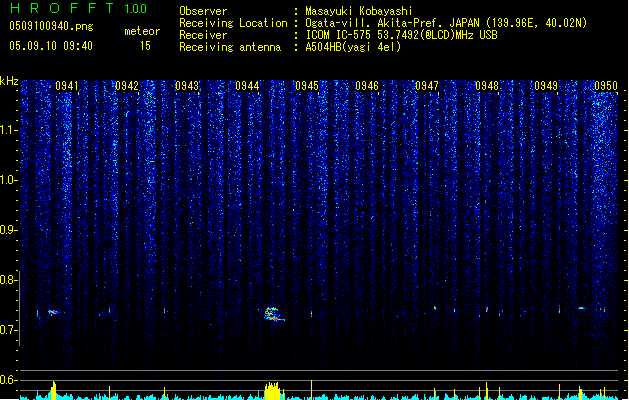The image size is (629, 400).
Task: Click the Ogata-vill. Akita-Pref. JAPAN location text
Action: point(446,23)
